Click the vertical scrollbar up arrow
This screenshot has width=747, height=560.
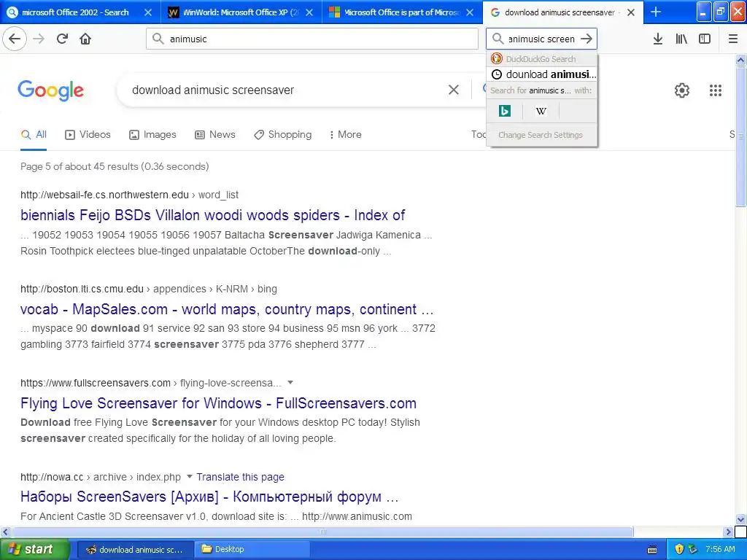point(741,60)
